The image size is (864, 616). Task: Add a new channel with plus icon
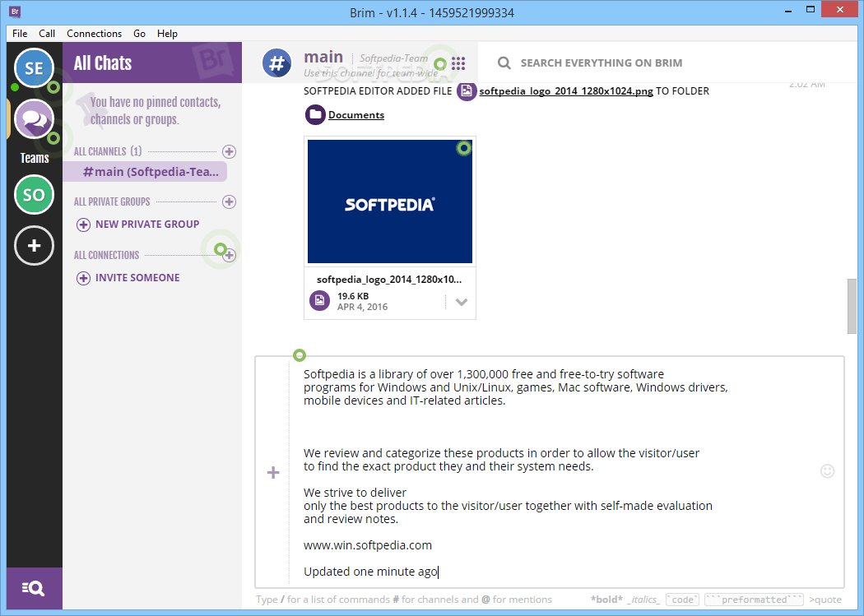[230, 151]
